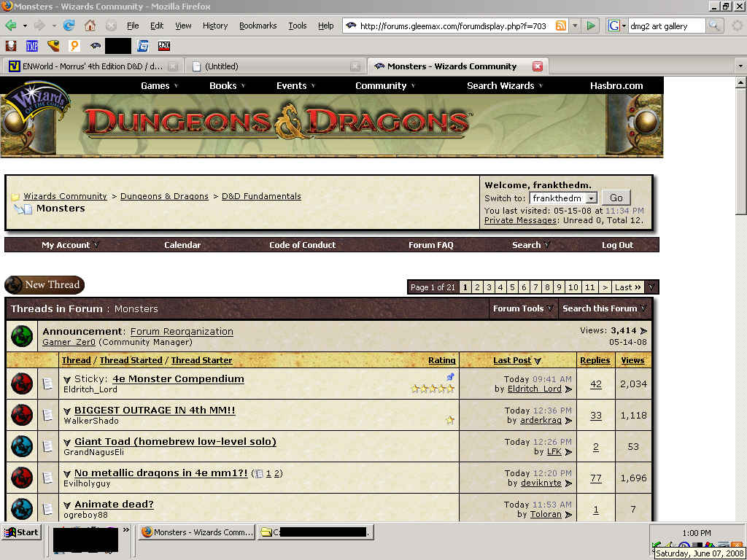Open the History menu
The width and height of the screenshot is (747, 560).
[215, 26]
